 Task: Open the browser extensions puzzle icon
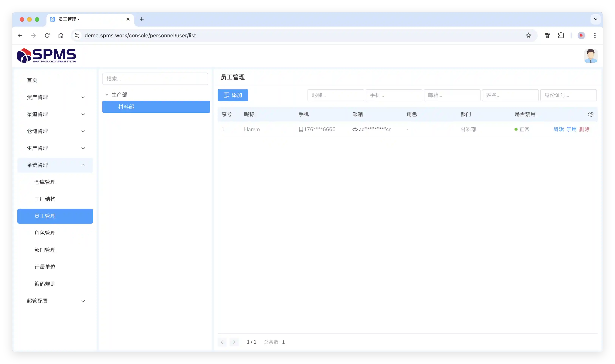point(561,36)
